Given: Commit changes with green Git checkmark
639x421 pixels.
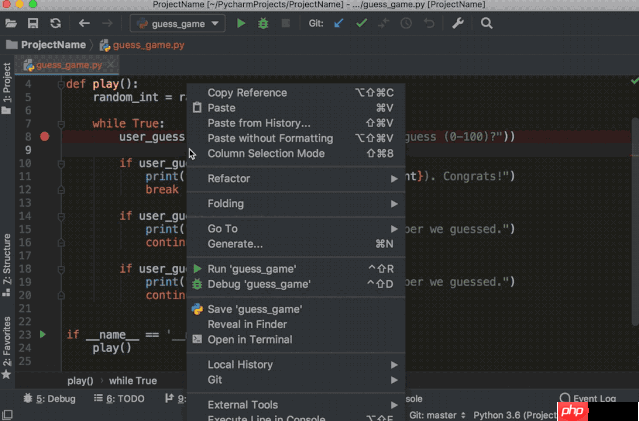Looking at the screenshot, I should (x=361, y=23).
